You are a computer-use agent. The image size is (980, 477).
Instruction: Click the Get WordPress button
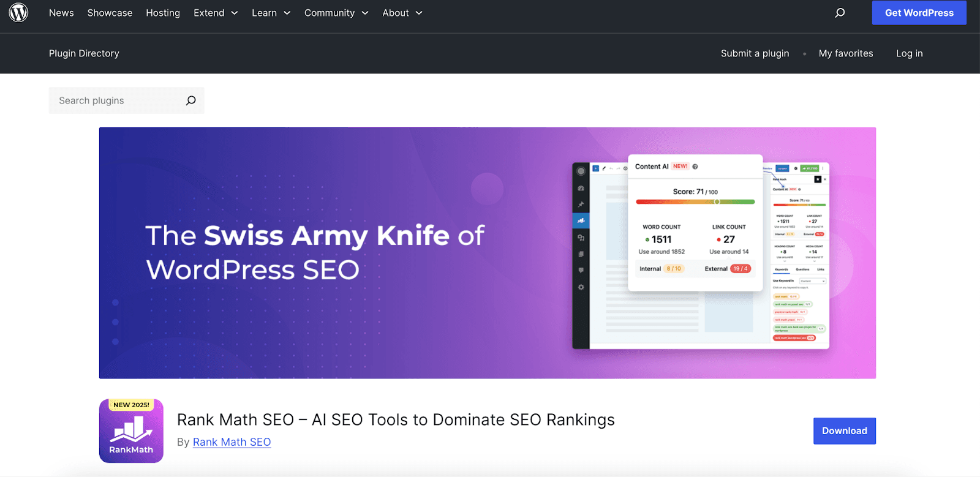click(919, 13)
